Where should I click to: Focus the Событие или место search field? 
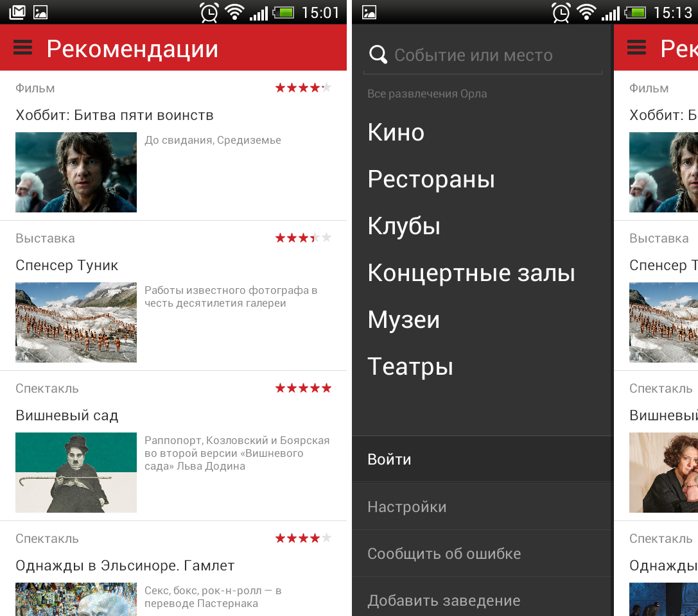coord(483,55)
